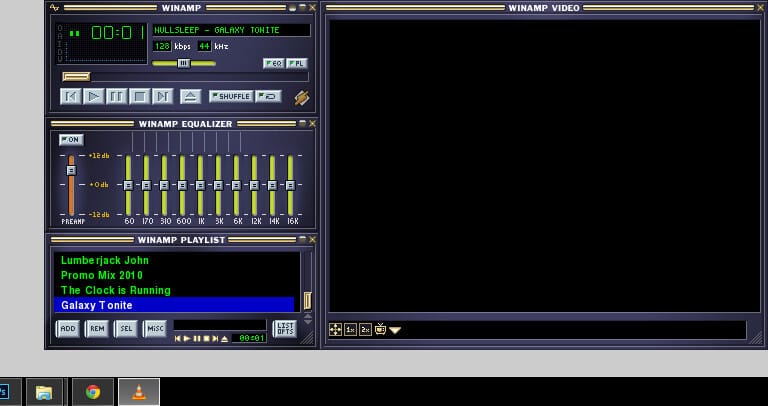This screenshot has height=406, width=768.
Task: Click the Eject/open file button
Action: pyautogui.click(x=190, y=97)
